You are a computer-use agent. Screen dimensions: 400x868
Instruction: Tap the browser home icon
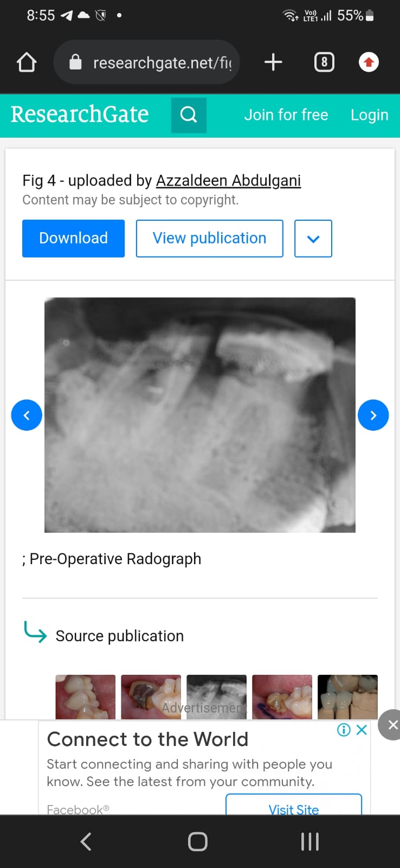pyautogui.click(x=27, y=62)
